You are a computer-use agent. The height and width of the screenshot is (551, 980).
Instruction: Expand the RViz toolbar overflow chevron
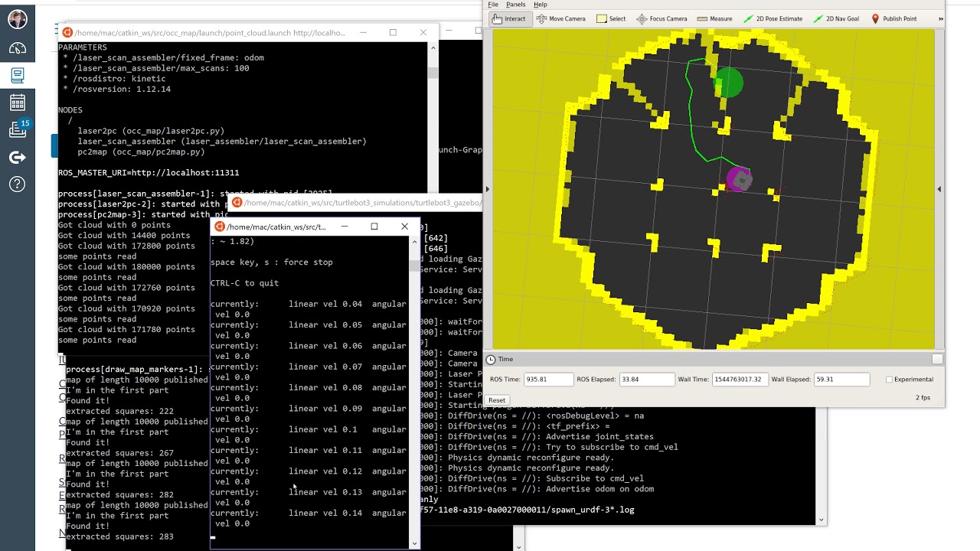(x=940, y=18)
